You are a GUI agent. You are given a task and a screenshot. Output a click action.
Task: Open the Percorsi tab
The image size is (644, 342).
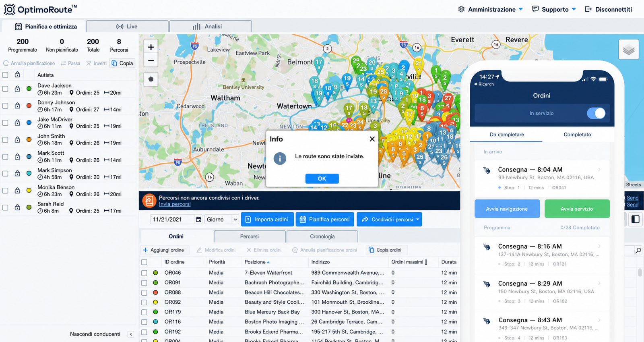click(250, 236)
